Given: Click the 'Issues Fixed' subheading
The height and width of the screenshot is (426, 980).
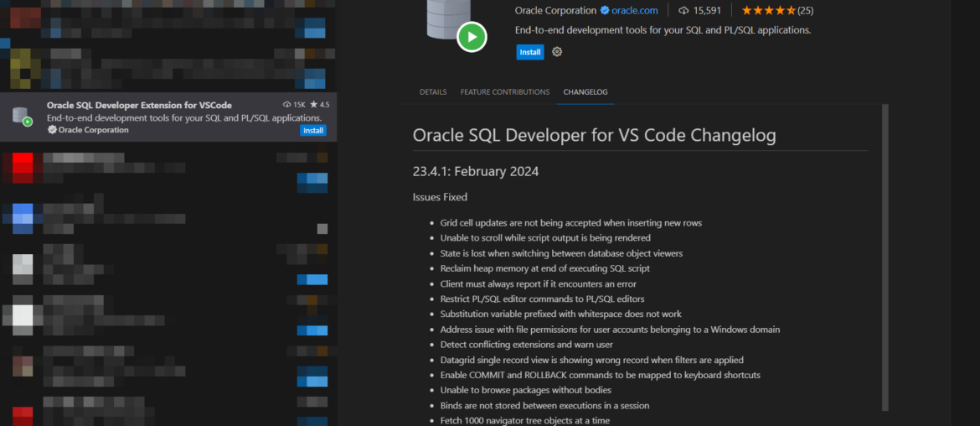Looking at the screenshot, I should click(x=440, y=197).
